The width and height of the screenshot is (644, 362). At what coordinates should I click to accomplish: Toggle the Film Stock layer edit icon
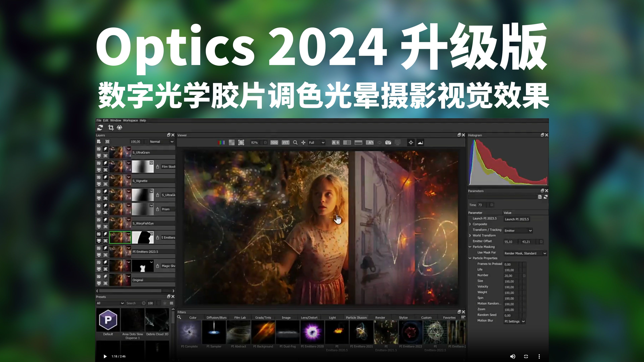(99, 163)
